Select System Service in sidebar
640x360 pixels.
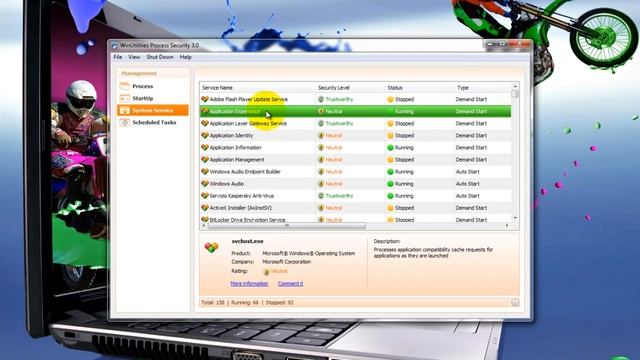click(153, 111)
